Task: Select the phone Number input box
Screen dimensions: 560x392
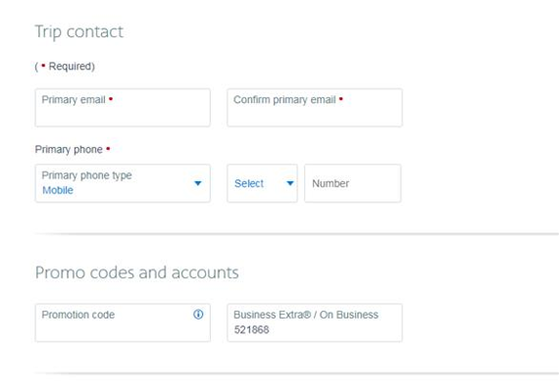Action: (353, 183)
